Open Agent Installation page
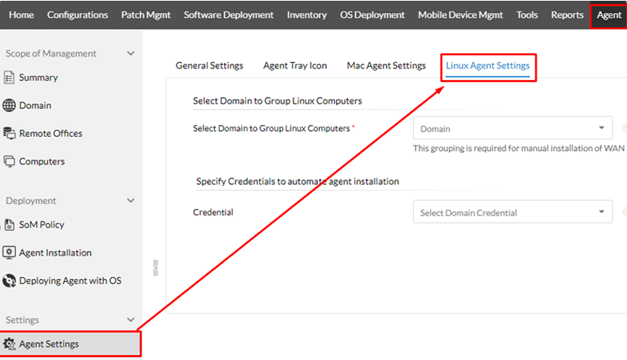The height and width of the screenshot is (360, 627). tap(55, 253)
